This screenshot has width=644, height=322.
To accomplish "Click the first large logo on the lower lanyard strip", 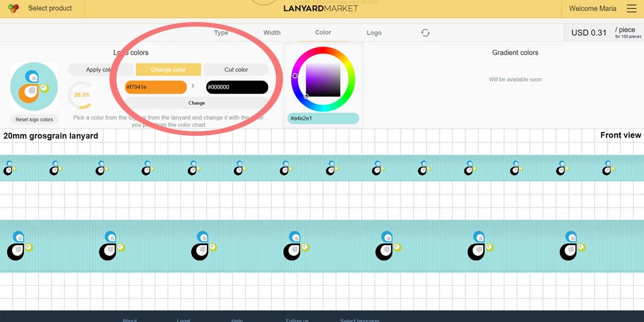I will pos(19,246).
